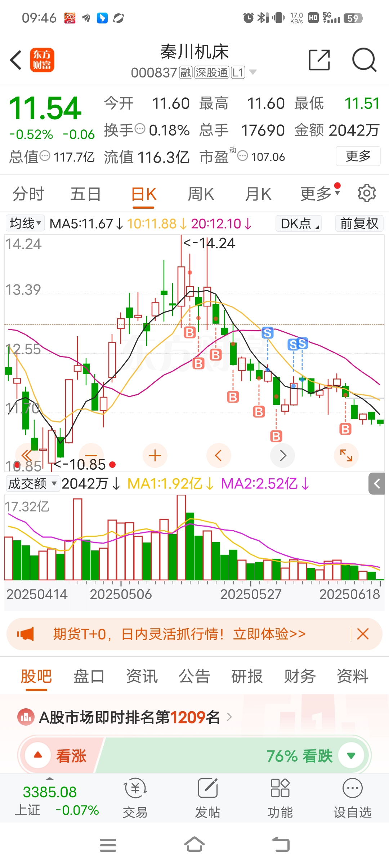The width and height of the screenshot is (389, 868).
Task: Open the 公告 tab
Action: (x=194, y=676)
